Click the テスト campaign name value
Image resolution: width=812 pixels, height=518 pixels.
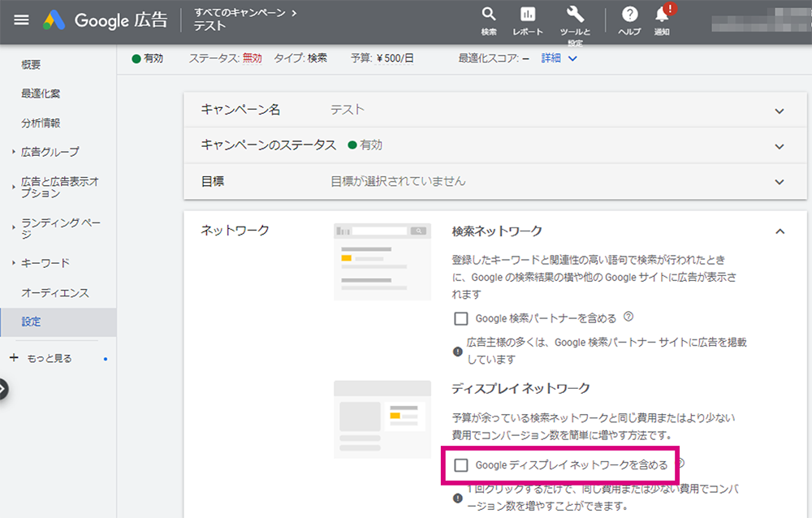348,110
